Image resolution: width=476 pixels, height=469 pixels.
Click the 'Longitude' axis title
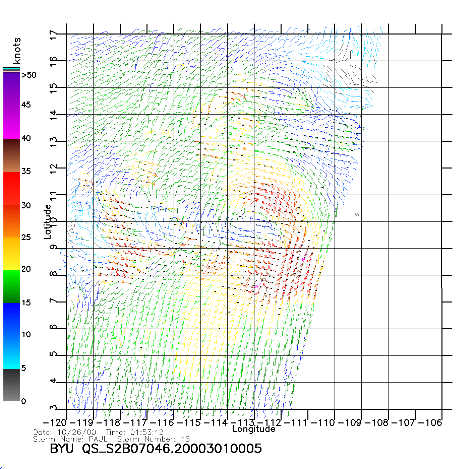coord(254,429)
